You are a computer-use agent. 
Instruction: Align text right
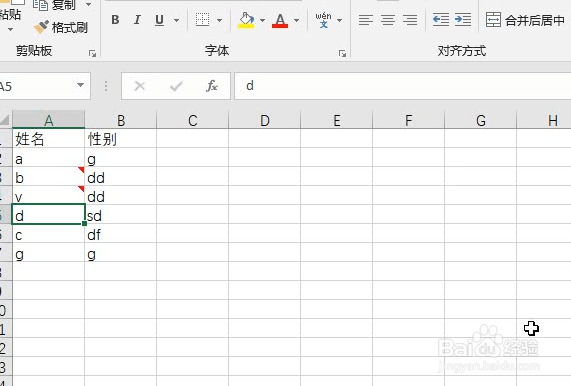[x=410, y=20]
